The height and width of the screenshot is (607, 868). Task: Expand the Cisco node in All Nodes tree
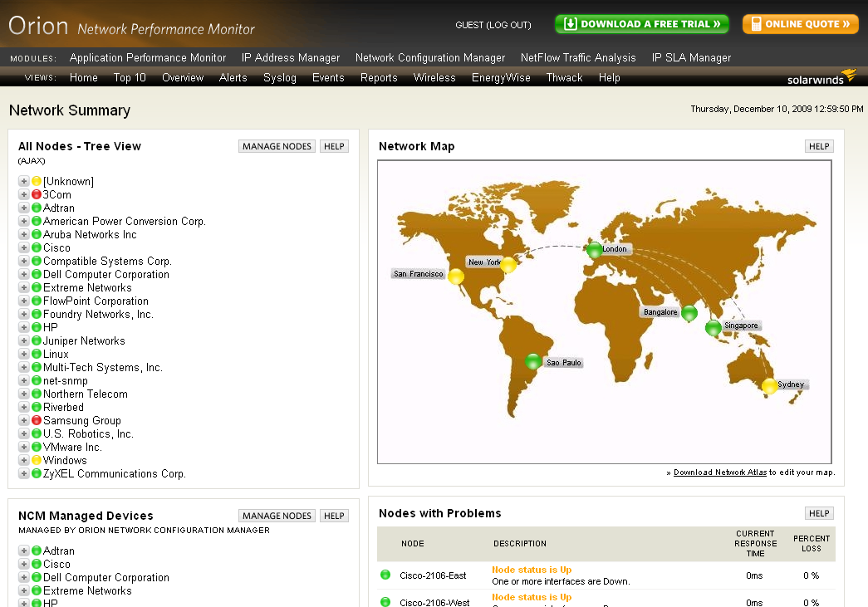pos(24,247)
